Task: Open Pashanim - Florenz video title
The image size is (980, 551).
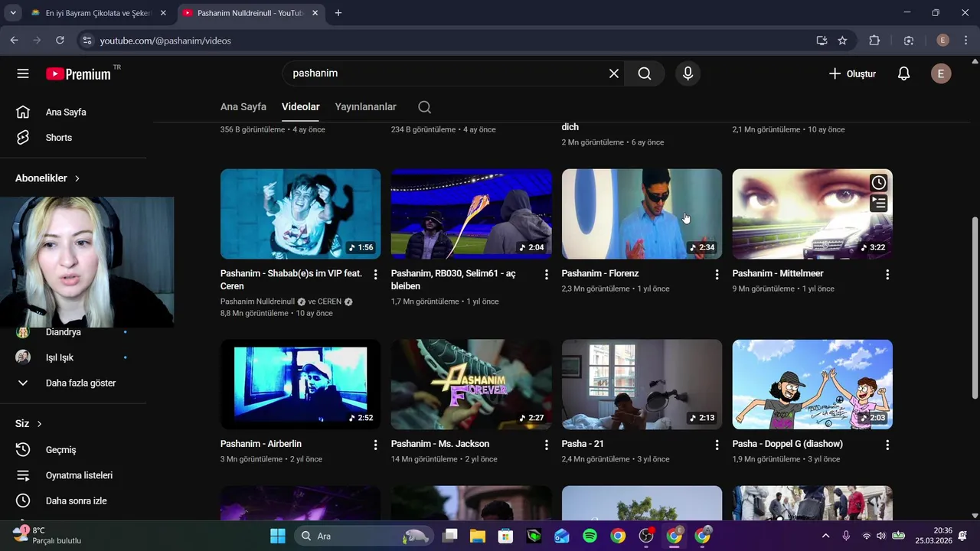Action: coord(600,273)
